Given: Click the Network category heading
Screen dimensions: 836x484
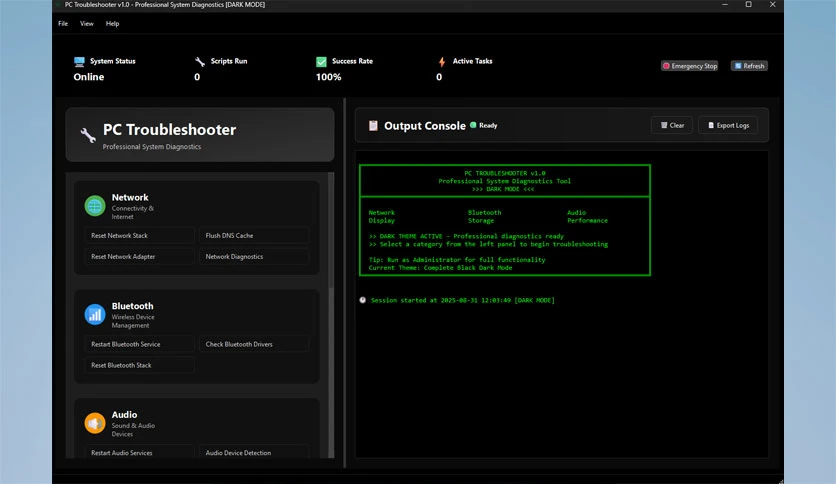Looking at the screenshot, I should 130,197.
